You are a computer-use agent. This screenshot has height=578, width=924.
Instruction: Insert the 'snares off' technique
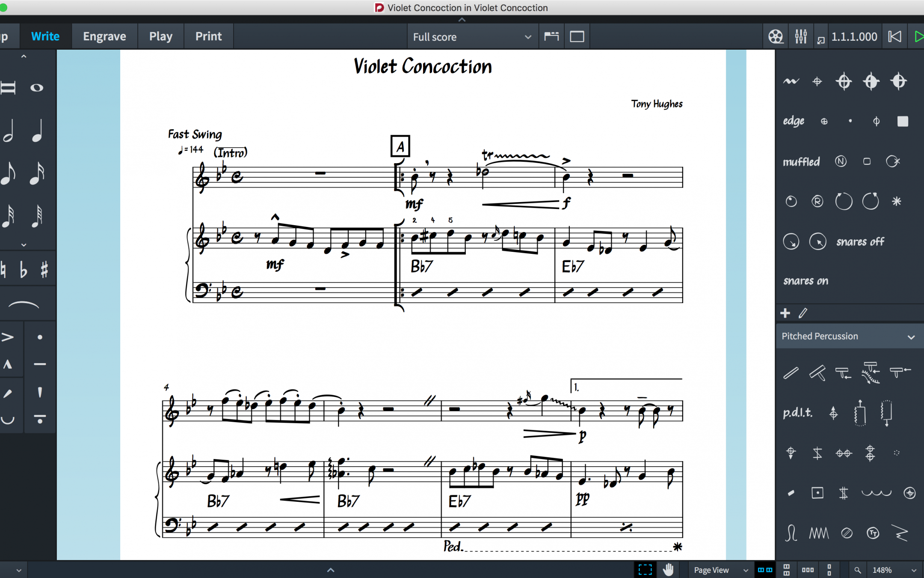click(860, 242)
